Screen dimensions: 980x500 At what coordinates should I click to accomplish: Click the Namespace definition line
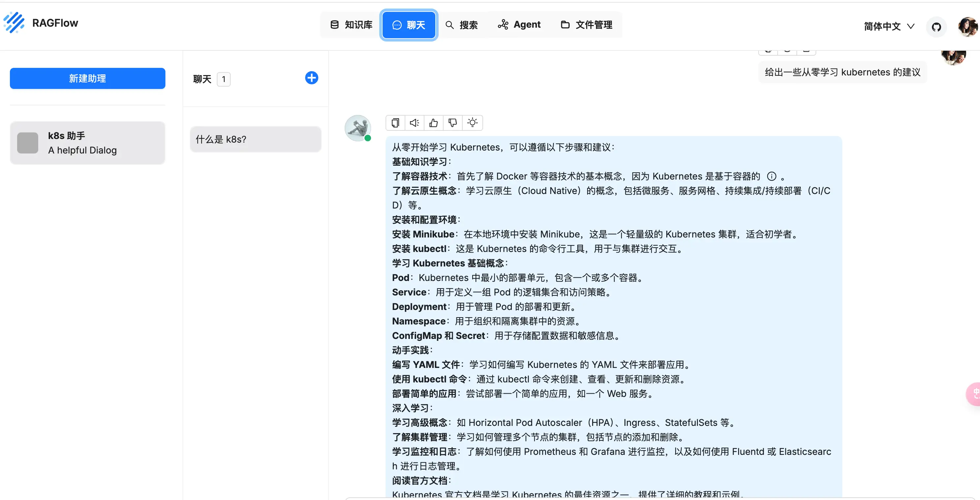point(487,321)
